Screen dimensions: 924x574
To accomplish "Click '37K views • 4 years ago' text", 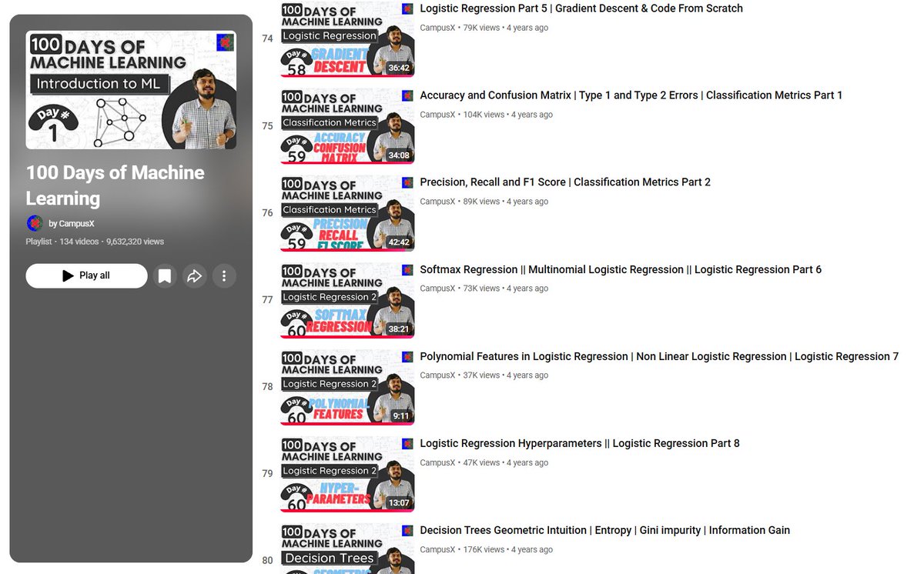I will [x=506, y=375].
